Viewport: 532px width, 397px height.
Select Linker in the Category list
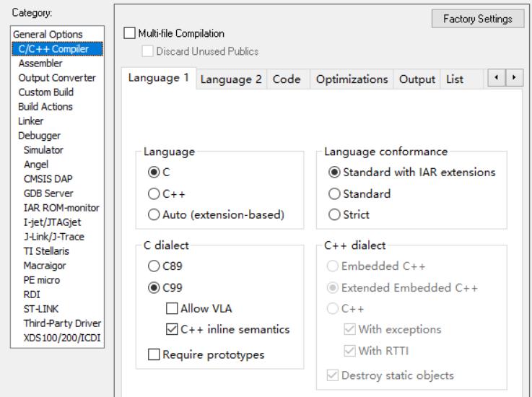[x=30, y=121]
